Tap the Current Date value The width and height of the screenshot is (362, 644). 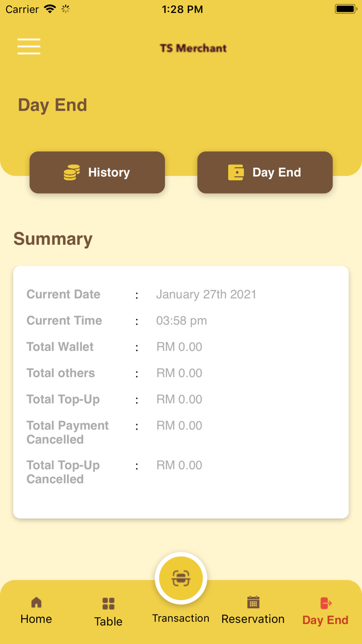click(206, 295)
